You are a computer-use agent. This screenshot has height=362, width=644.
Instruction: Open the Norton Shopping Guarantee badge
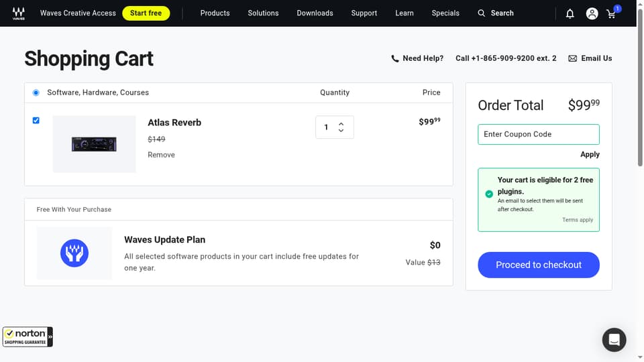(x=28, y=337)
